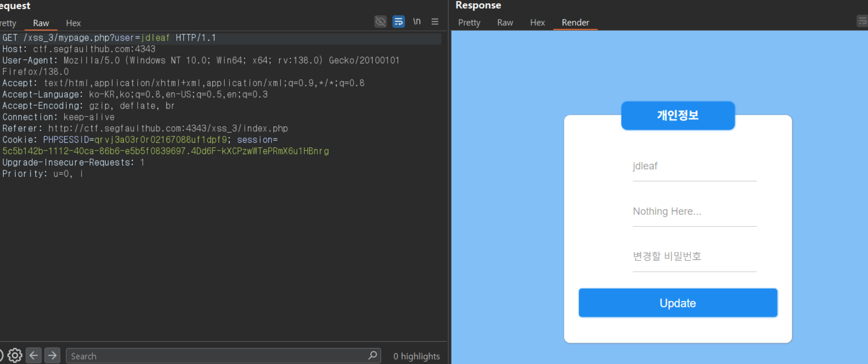
Task: Open the Request panel hamburger menu
Action: pyautogui.click(x=435, y=21)
